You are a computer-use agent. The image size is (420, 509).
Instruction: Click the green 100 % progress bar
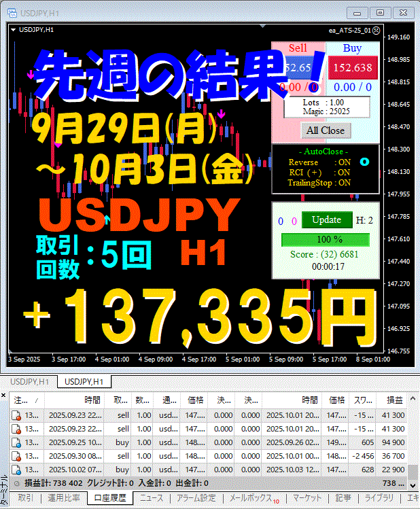pos(327,240)
